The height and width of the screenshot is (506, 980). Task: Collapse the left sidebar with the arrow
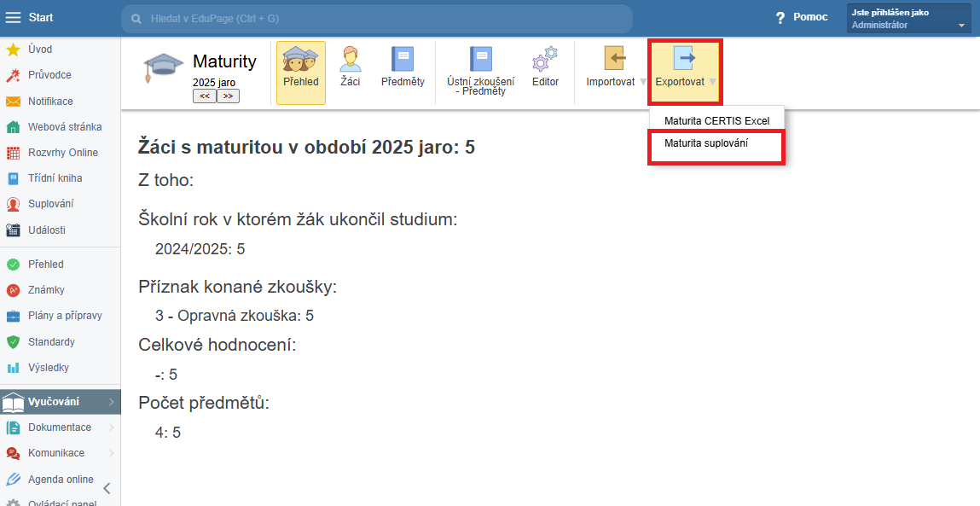click(x=107, y=488)
